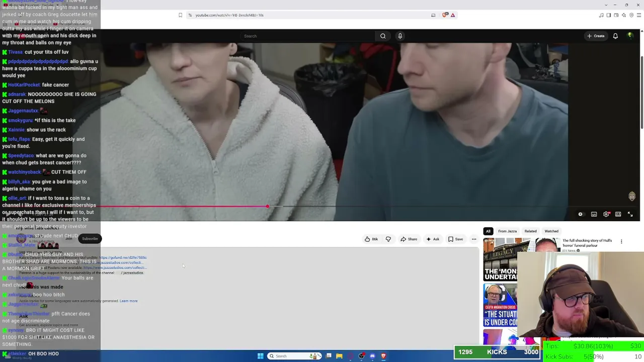Open the gofund.me link in the description

coord(123,257)
